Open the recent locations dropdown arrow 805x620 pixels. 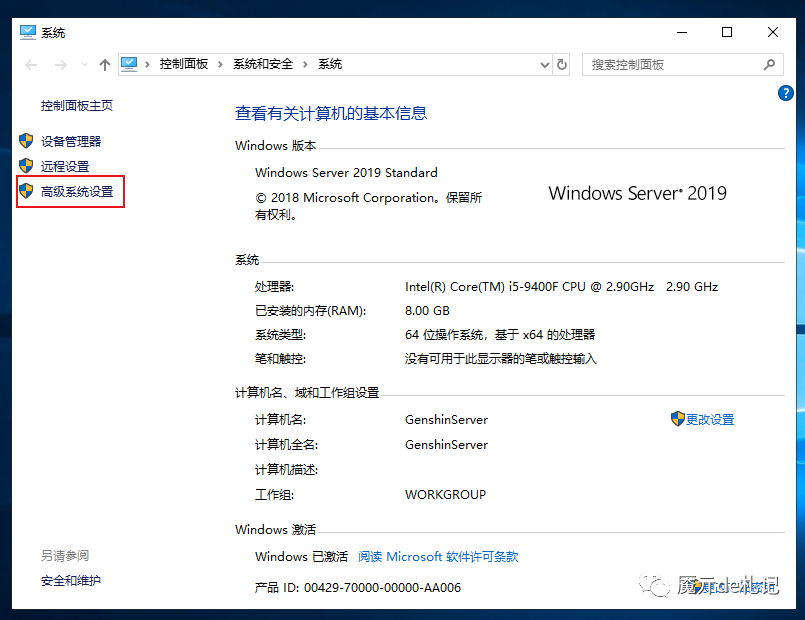84,65
